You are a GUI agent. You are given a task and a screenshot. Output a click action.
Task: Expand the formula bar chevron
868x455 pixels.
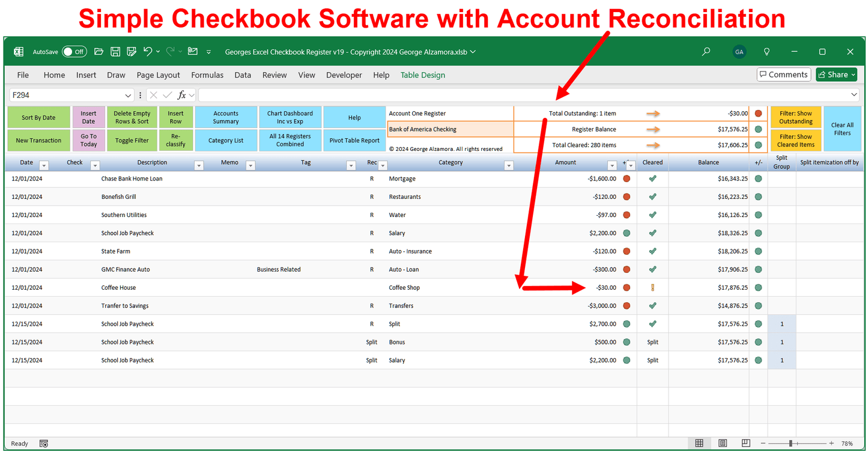[854, 95]
